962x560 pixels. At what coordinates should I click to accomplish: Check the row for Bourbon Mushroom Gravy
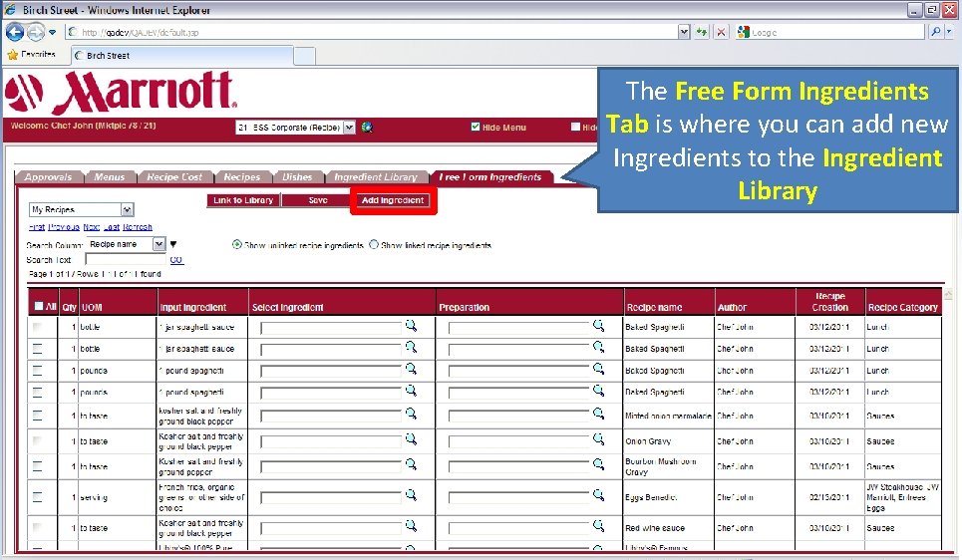pyautogui.click(x=38, y=466)
